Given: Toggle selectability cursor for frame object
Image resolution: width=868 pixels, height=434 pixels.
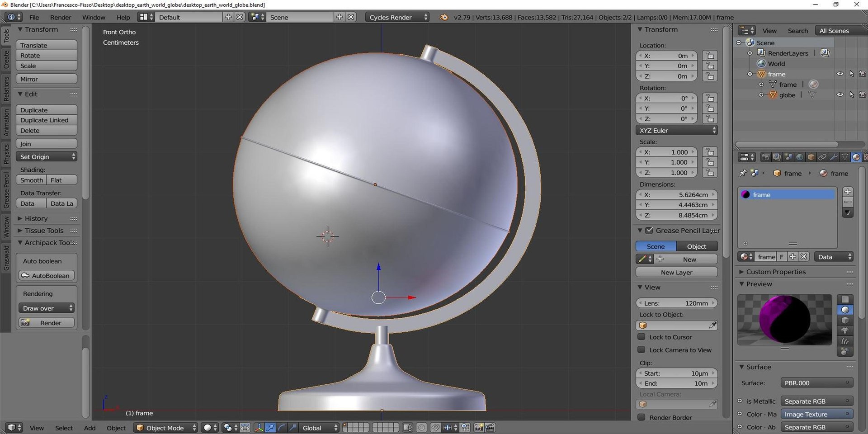Looking at the screenshot, I should [852, 74].
